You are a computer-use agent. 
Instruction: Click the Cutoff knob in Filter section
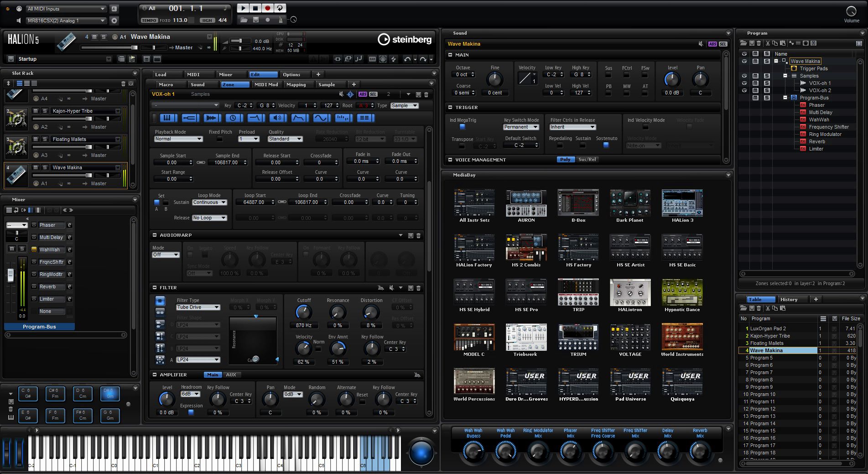[303, 313]
